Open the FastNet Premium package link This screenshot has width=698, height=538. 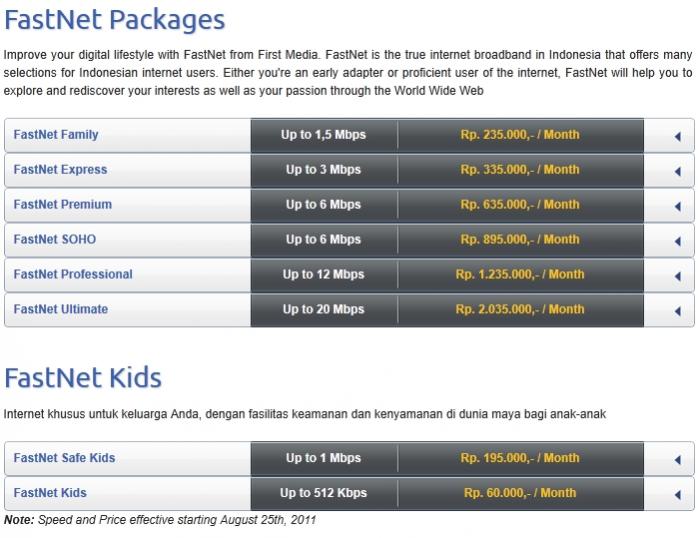coord(62,204)
